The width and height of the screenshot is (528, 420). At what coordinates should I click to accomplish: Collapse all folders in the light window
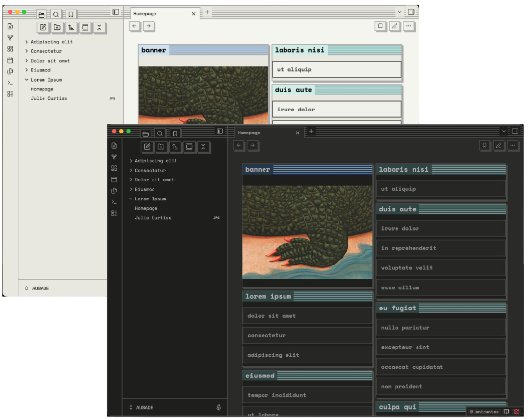(x=99, y=27)
